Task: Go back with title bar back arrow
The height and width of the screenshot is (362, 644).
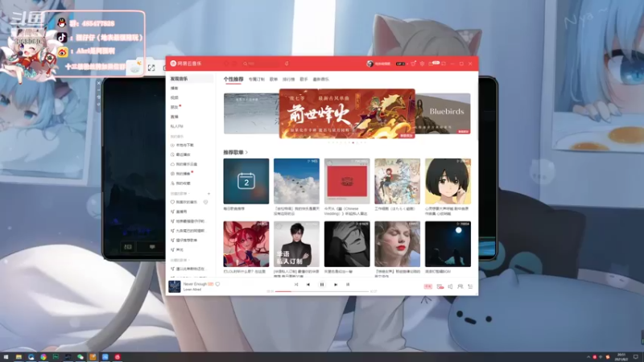Action: click(227, 64)
